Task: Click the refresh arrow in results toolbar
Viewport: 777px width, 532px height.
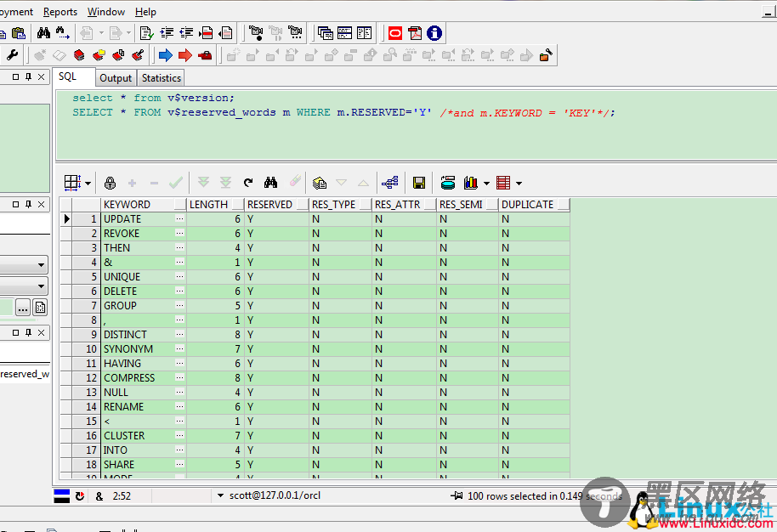Action: point(248,183)
